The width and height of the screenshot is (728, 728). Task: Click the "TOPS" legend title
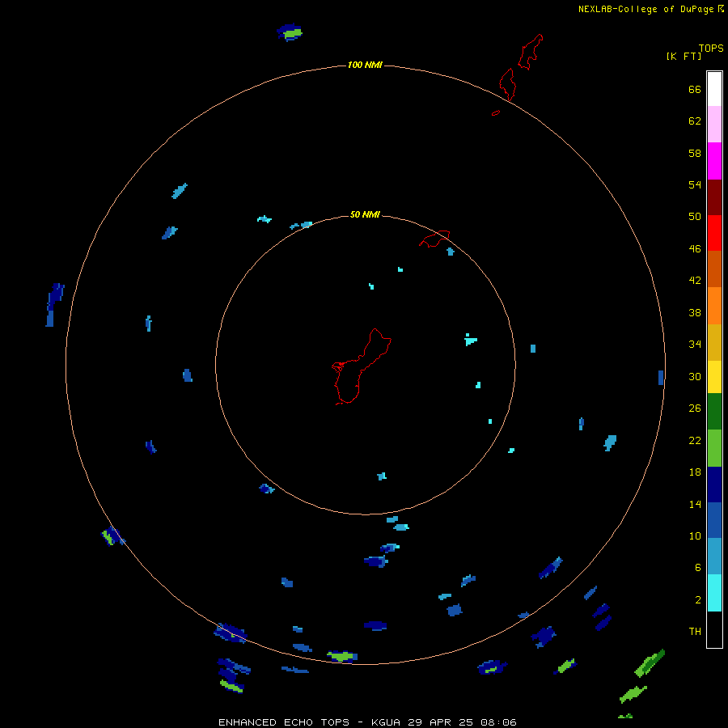(711, 48)
